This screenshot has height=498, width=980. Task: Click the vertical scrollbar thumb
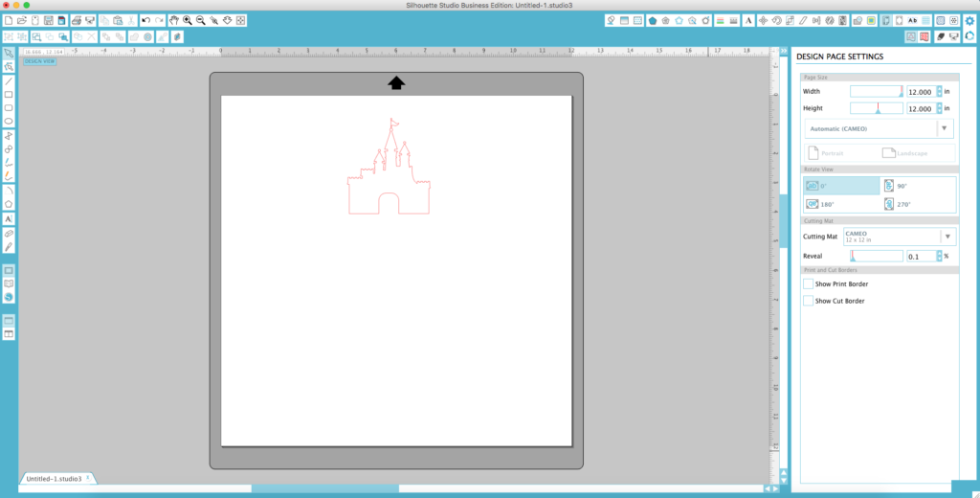point(784,221)
